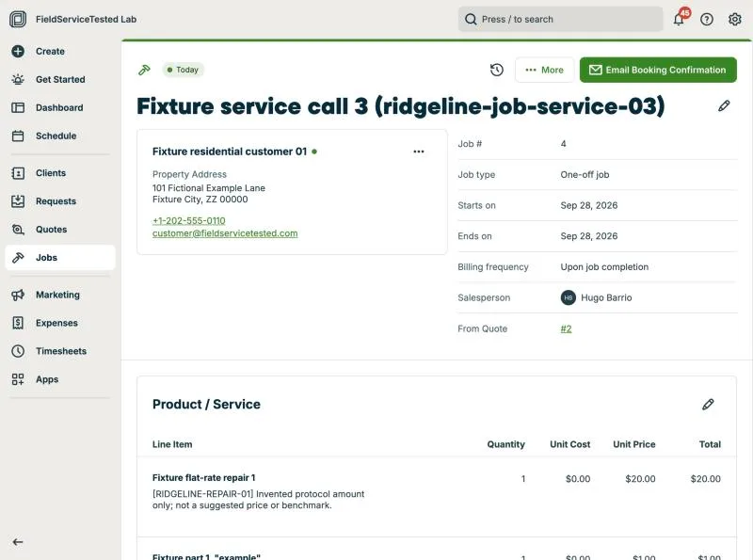
Task: Click the Starts on Sep 28, 2026 value
Action: point(589,205)
